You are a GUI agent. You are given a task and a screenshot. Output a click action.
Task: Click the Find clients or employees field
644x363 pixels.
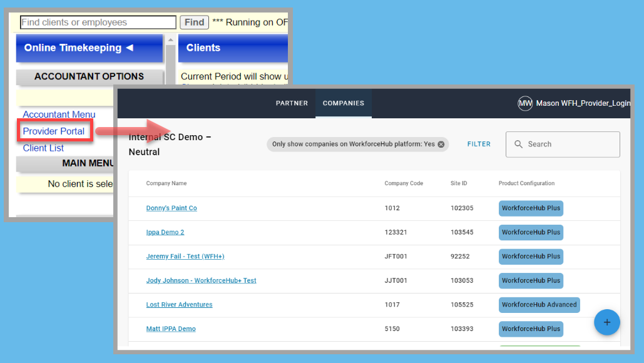[x=98, y=23]
